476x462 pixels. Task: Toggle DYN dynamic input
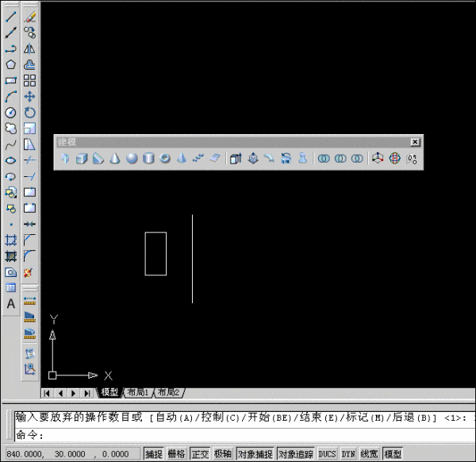(x=348, y=454)
